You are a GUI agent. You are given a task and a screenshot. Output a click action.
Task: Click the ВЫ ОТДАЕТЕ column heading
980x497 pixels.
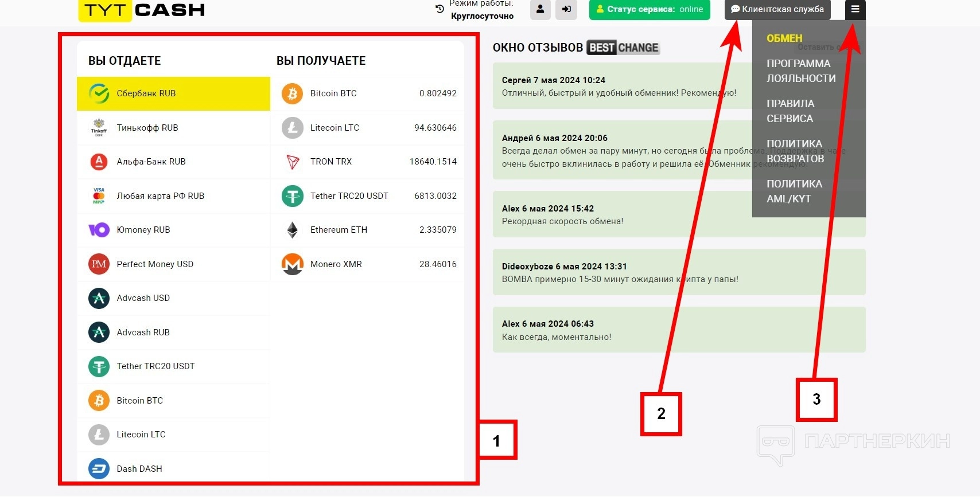click(125, 61)
